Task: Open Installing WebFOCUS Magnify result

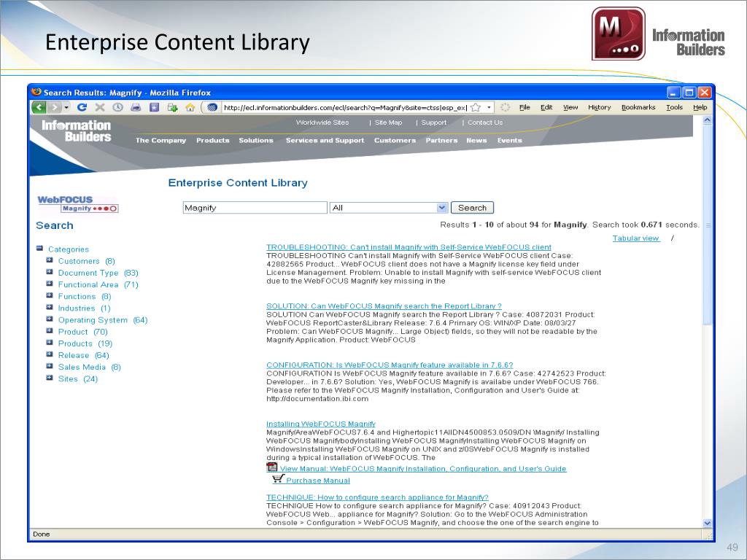Action: (x=321, y=424)
